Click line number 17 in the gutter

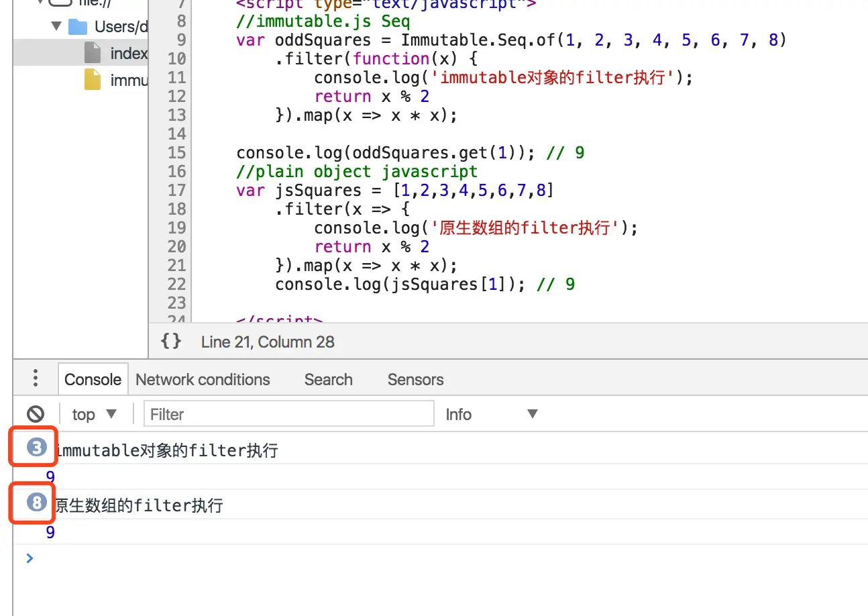tap(176, 190)
